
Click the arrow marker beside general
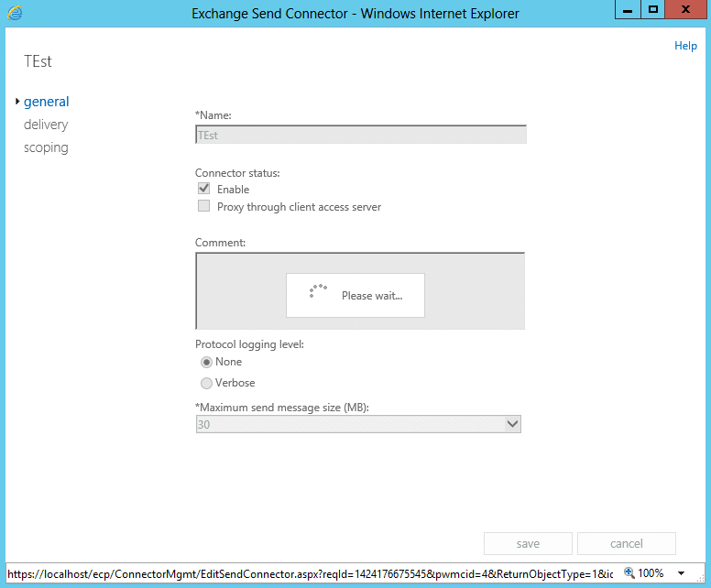(x=17, y=101)
